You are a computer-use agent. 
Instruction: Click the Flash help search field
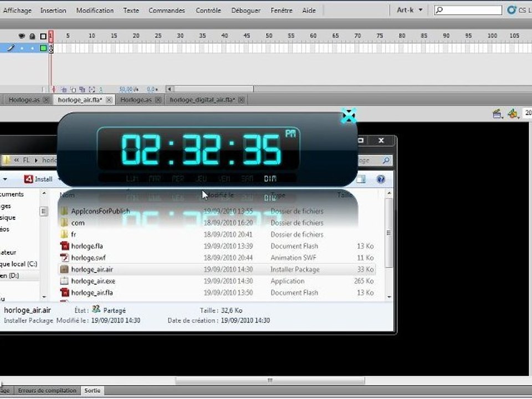468,10
